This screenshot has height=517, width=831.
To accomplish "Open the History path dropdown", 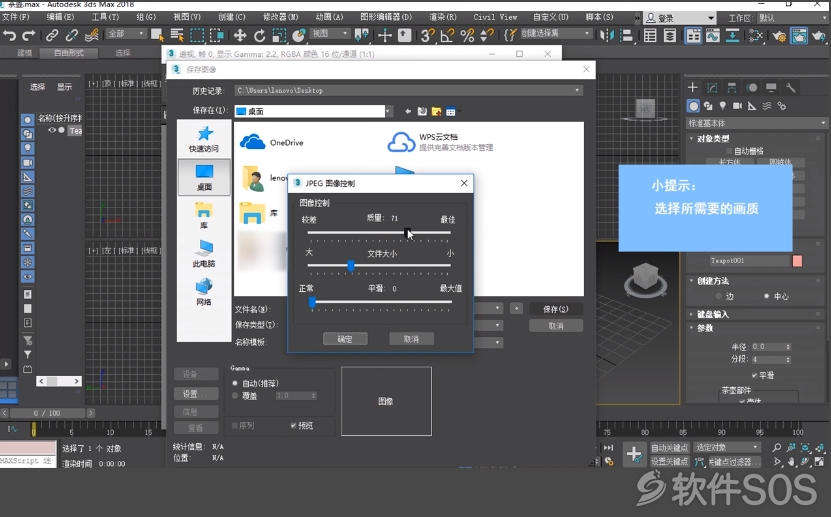I will coord(577,91).
